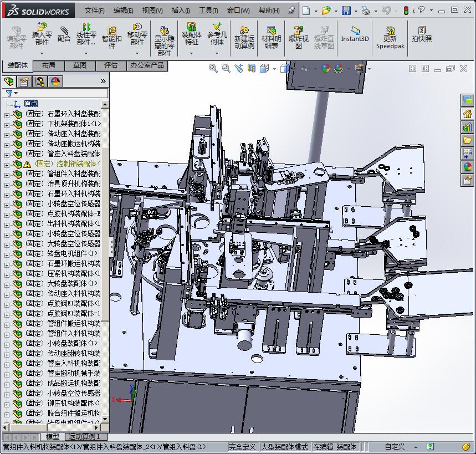Open the Take Snapshot (拍快照) tool
The width and height of the screenshot is (476, 454).
point(421,34)
